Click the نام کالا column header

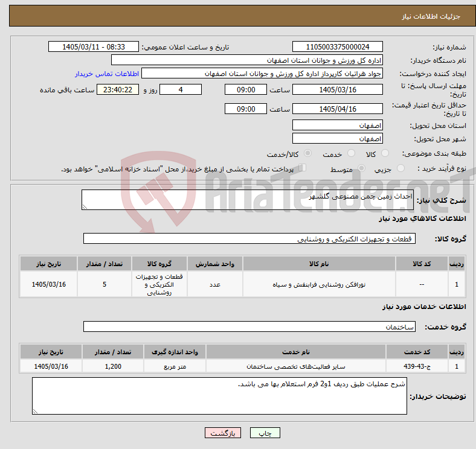(x=319, y=264)
